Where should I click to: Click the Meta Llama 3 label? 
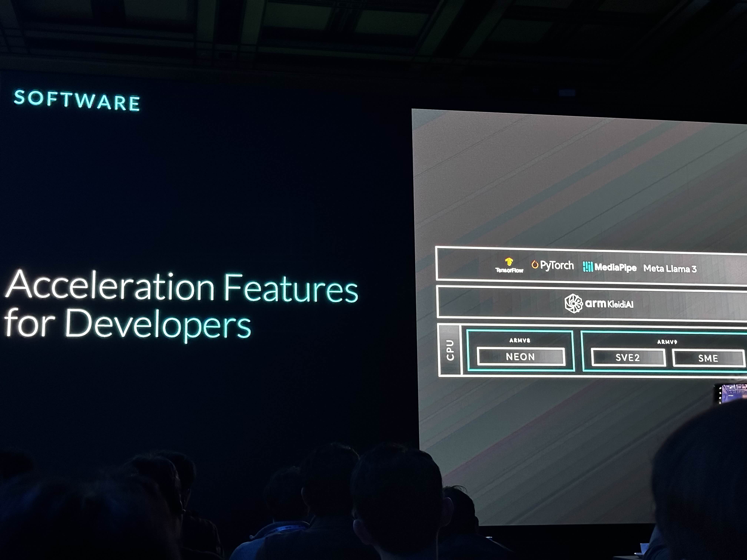point(670,269)
